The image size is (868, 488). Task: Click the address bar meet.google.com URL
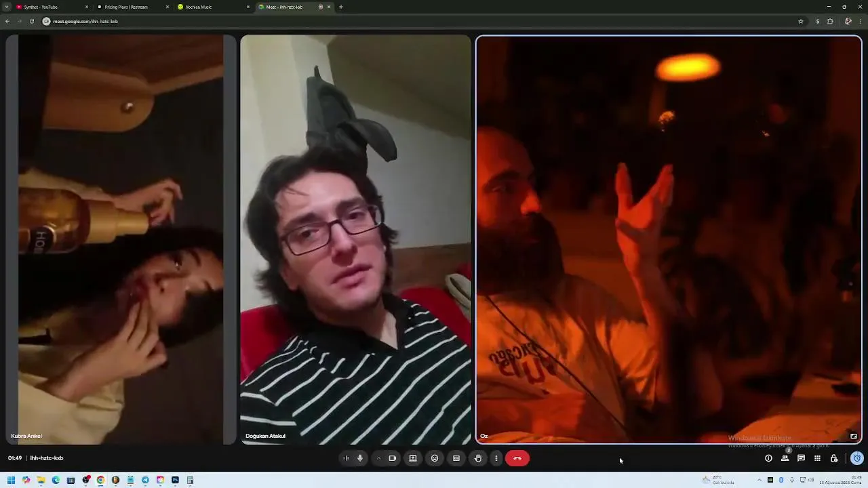[85, 21]
